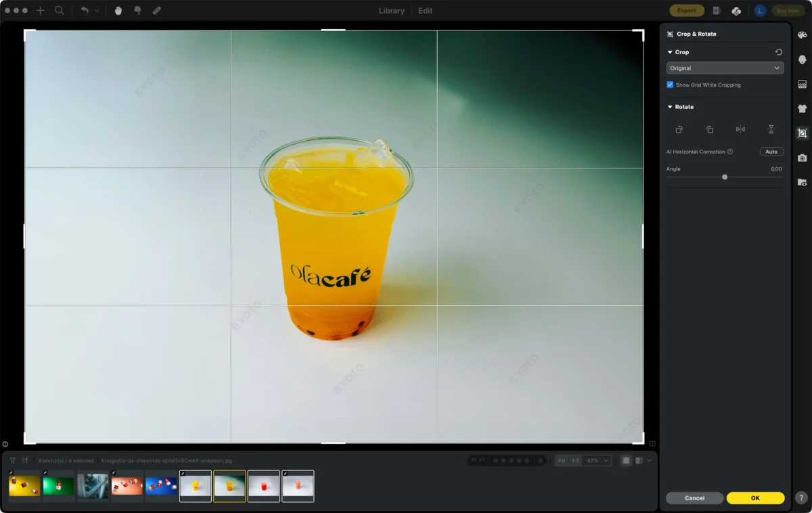Screen dimensions: 812x513
Task: Open the color adjustments palette panel
Action: (x=803, y=35)
